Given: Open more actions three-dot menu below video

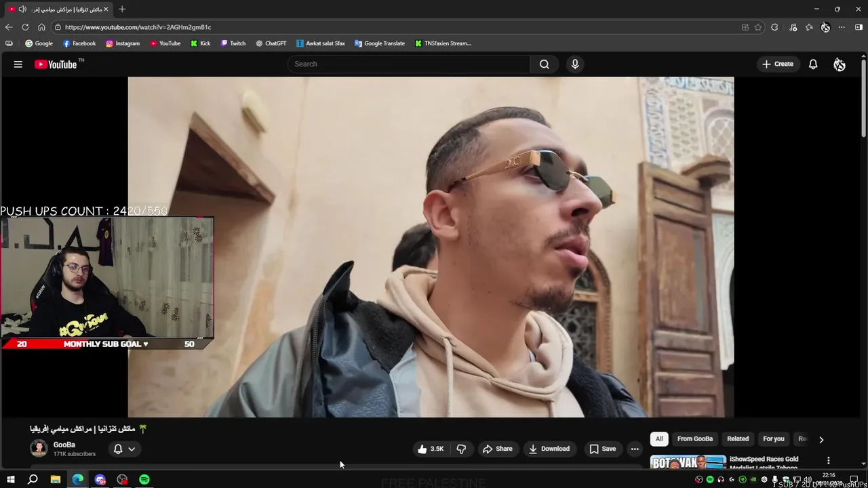Looking at the screenshot, I should coord(635,449).
